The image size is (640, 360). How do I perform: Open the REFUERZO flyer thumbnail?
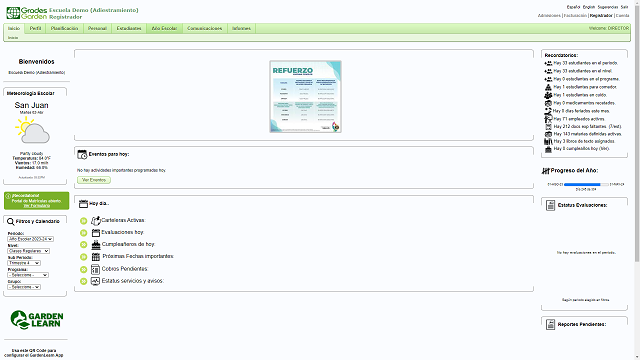pyautogui.click(x=305, y=97)
